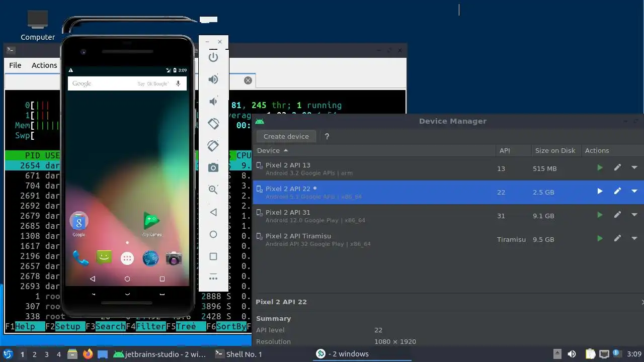Close the terminal tab with X button
Screen dimensions: 644x362
click(248, 80)
